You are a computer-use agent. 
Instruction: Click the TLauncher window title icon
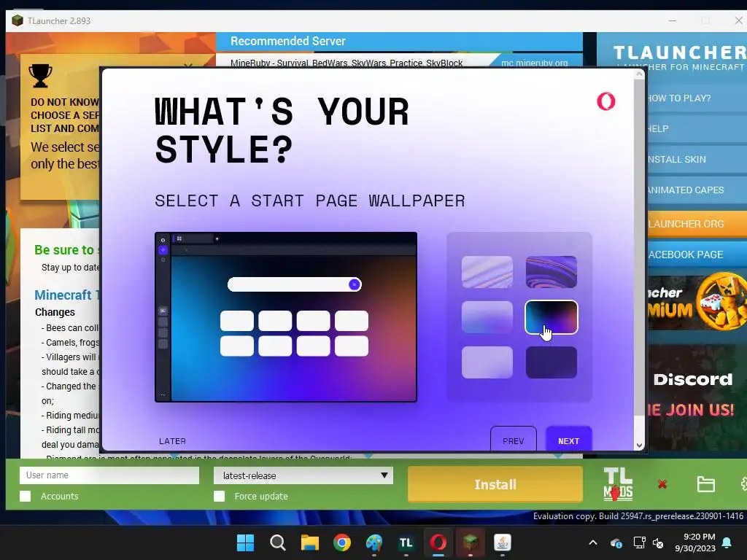click(x=18, y=20)
